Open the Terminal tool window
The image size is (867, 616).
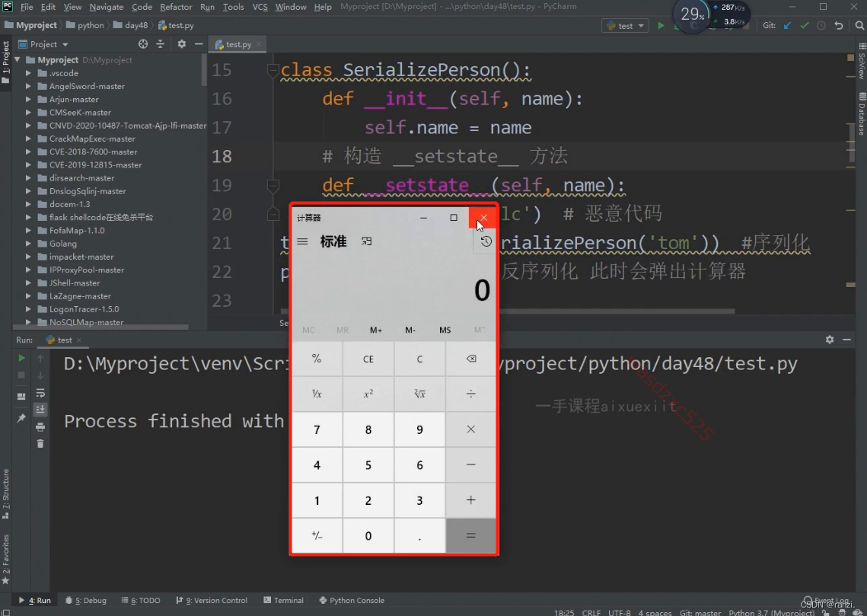click(284, 600)
